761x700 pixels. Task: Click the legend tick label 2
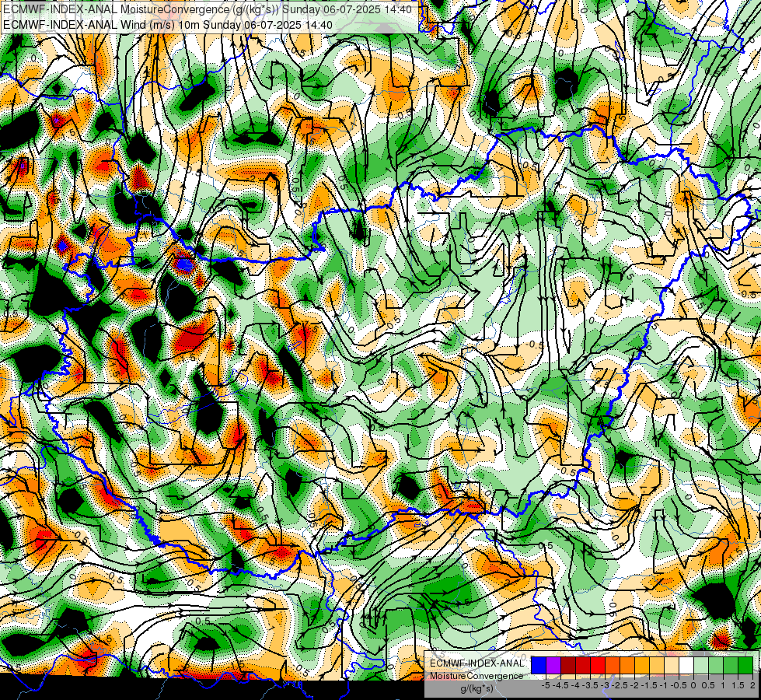[752, 685]
